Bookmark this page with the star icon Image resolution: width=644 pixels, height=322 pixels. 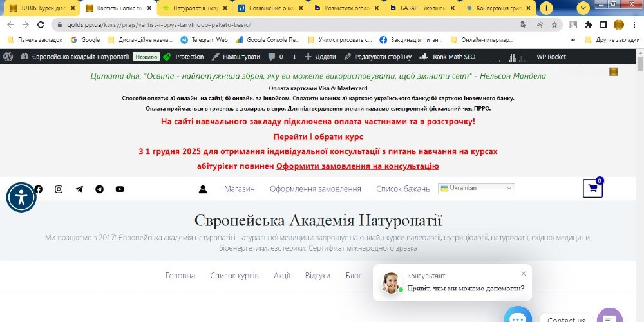(554, 24)
